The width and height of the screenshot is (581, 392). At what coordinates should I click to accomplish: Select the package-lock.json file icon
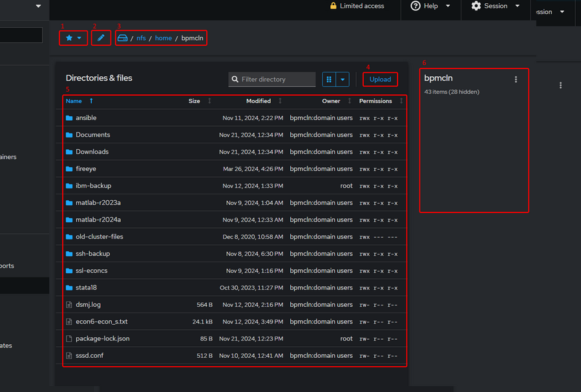click(69, 338)
